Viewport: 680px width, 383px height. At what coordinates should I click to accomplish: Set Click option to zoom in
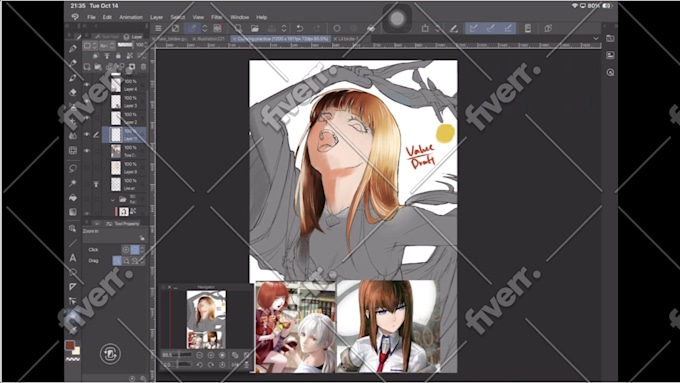pyautogui.click(x=126, y=250)
